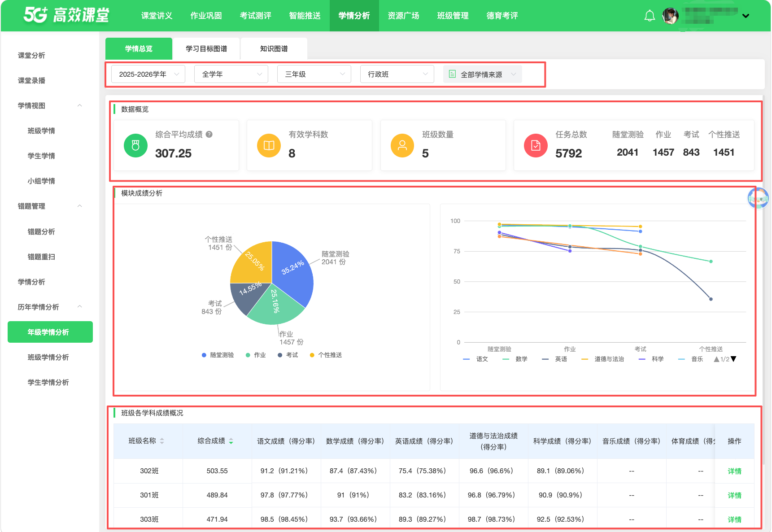The height and width of the screenshot is (532, 772).
Task: Open 详情 for 303班
Action: (734, 519)
